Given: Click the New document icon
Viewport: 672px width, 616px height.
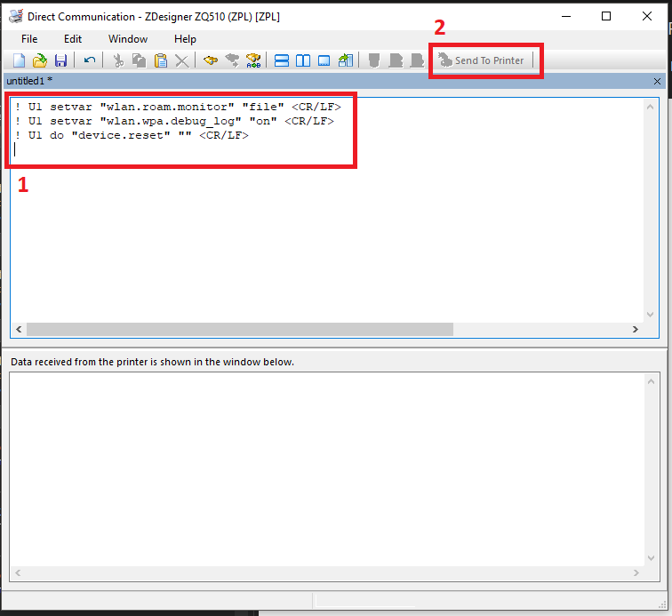Looking at the screenshot, I should [x=19, y=60].
